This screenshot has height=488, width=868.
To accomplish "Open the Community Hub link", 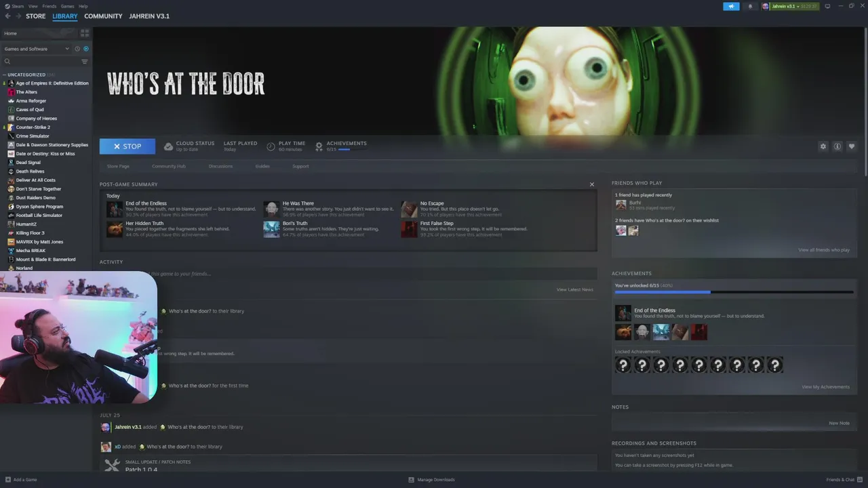I will 169,166.
